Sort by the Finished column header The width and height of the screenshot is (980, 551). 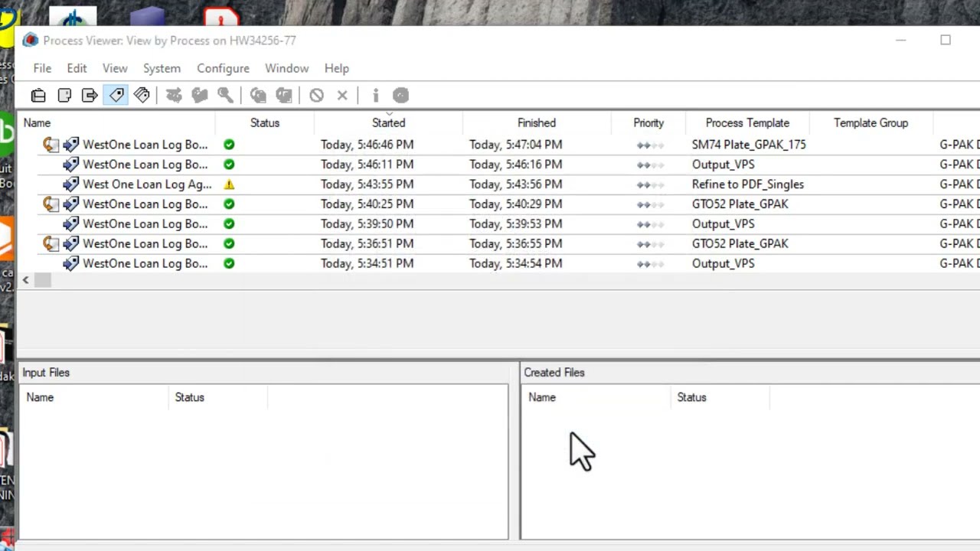point(536,122)
